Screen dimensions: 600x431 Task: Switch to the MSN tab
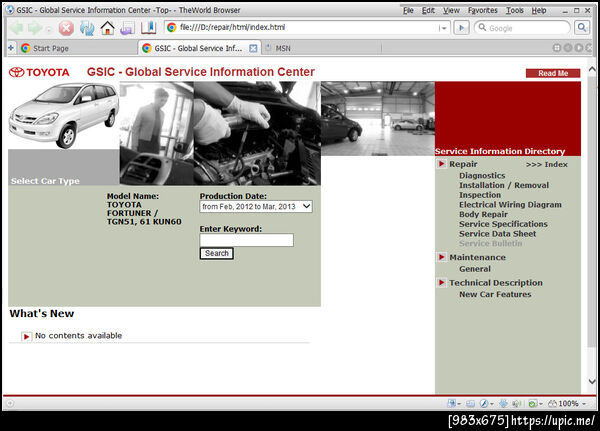click(x=321, y=48)
